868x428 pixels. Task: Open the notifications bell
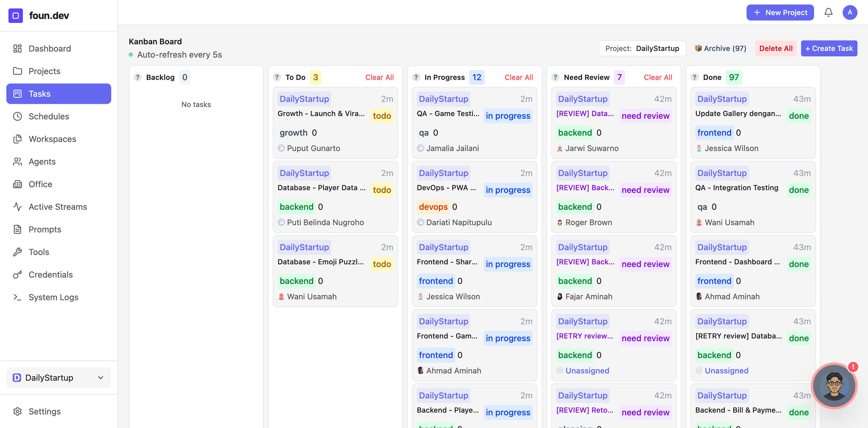point(828,12)
